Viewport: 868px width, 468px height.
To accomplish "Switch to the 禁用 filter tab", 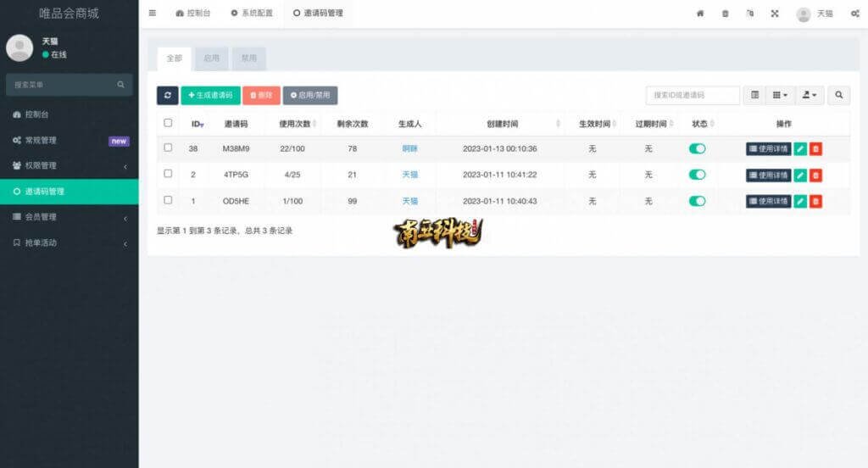I will tap(248, 58).
